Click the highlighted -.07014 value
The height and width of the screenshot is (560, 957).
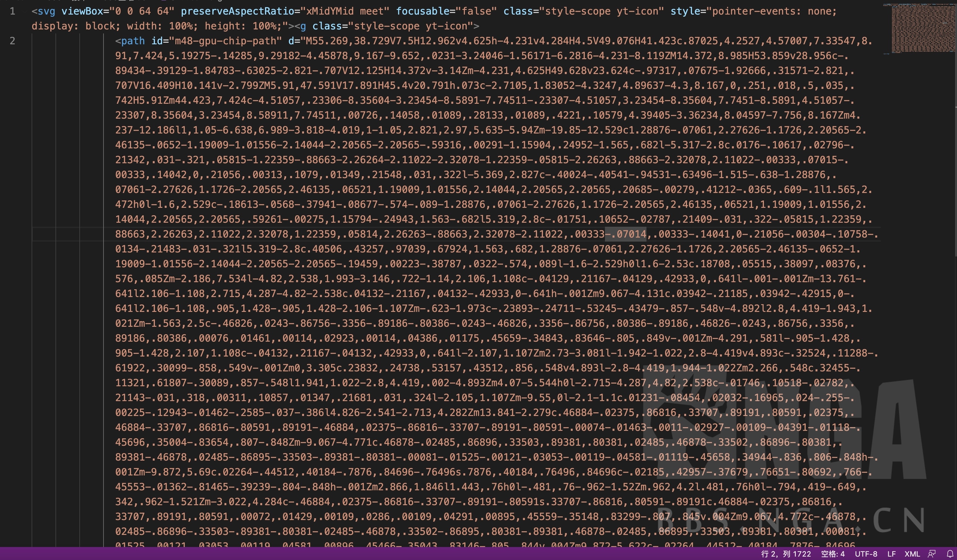625,234
